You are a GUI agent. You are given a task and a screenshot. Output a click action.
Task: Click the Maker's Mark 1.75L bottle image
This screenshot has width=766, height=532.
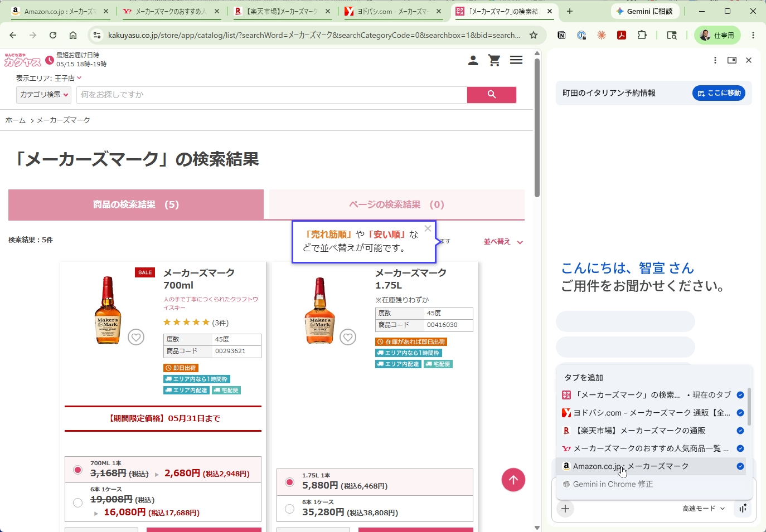[x=319, y=310]
